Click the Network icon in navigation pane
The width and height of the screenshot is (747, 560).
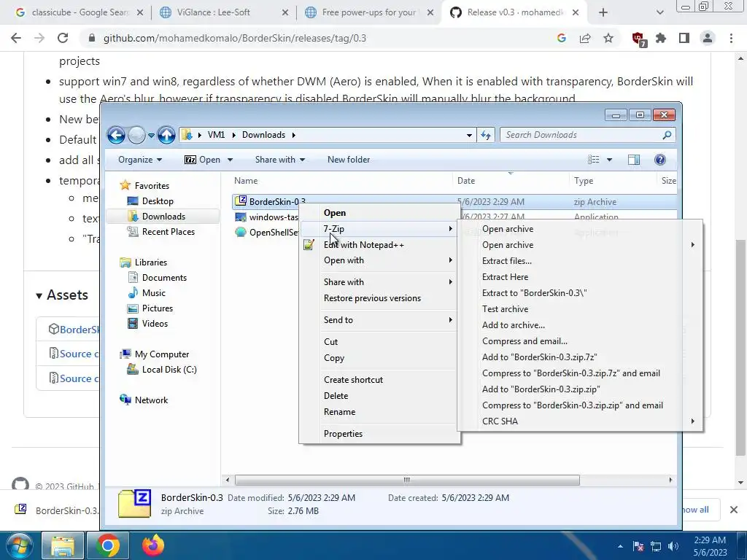[125, 400]
